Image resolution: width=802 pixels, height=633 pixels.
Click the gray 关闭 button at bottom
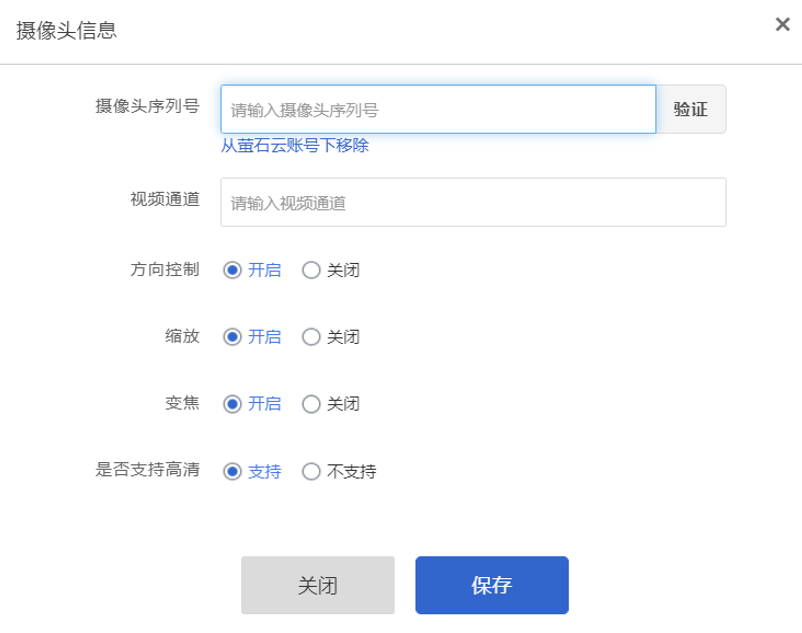pyautogui.click(x=318, y=585)
